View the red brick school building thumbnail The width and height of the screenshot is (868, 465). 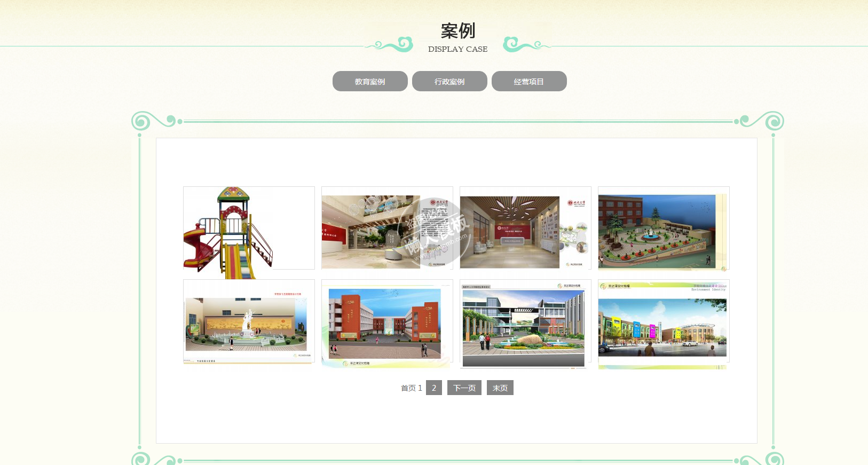[387, 322]
